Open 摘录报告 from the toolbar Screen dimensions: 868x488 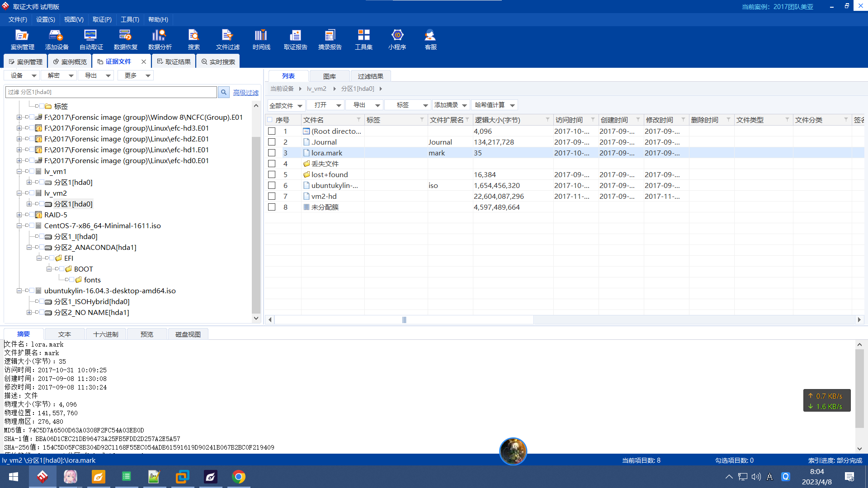click(x=330, y=39)
